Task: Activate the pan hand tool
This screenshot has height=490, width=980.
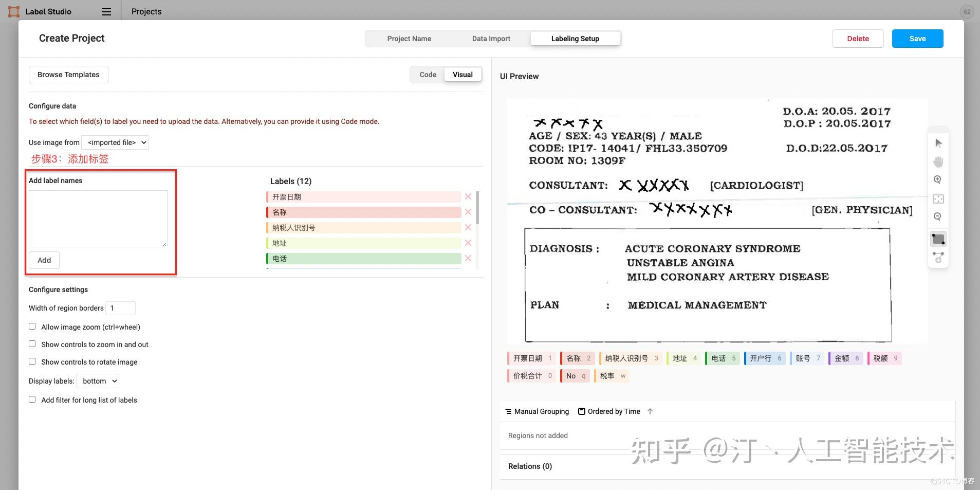Action: coord(938,161)
